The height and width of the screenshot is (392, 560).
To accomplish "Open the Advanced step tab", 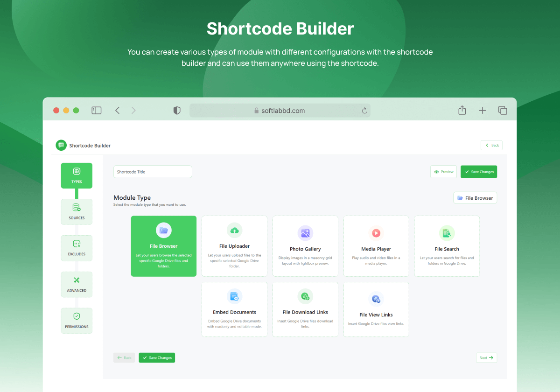I will (77, 285).
